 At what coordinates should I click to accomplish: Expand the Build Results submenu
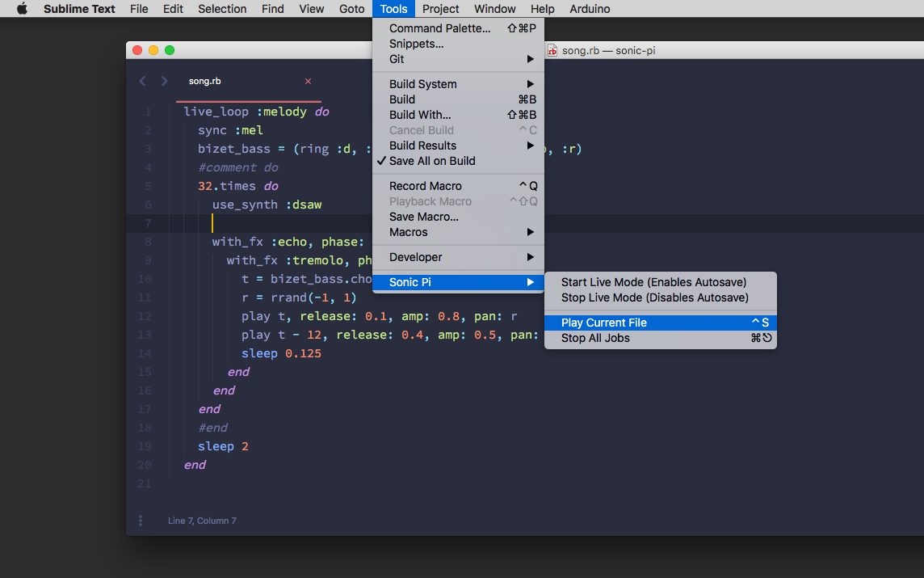458,146
